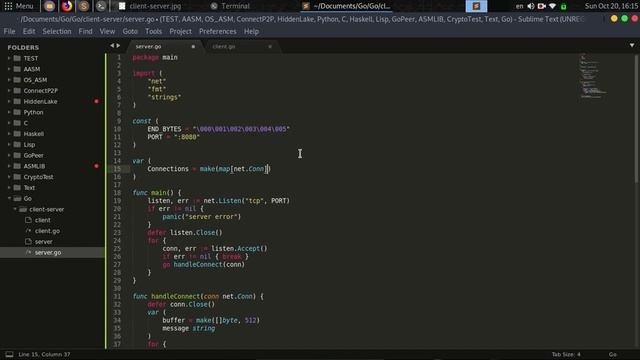The width and height of the screenshot is (640, 360).
Task: Click the Line 15, Column 37 status text
Action: pos(44,354)
